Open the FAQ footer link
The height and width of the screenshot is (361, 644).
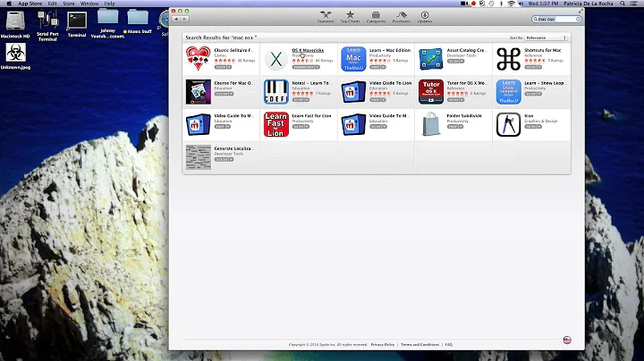coord(449,345)
